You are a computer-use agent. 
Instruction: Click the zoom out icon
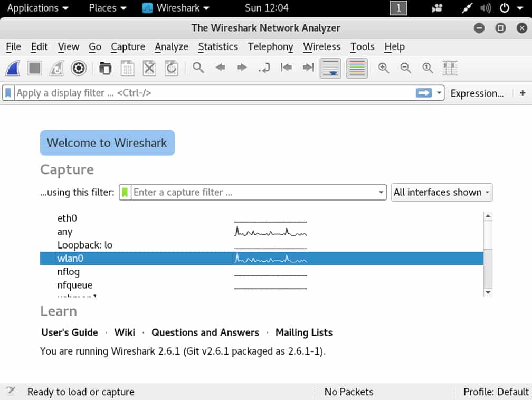tap(406, 68)
